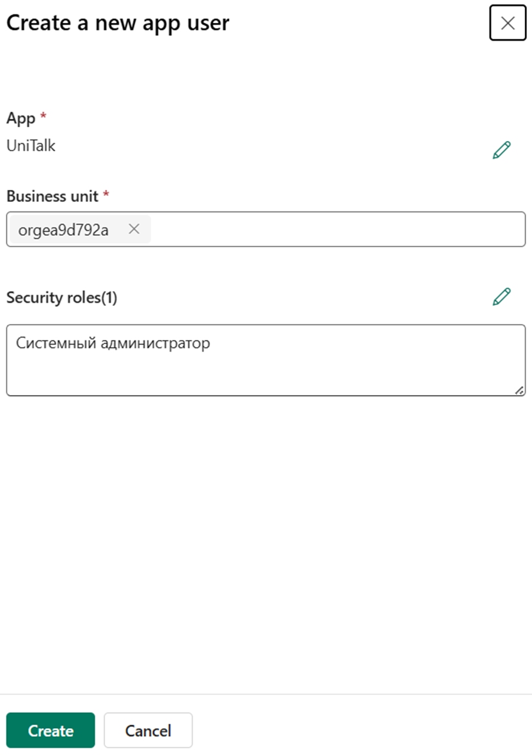Close the Create a new app user panel
The width and height of the screenshot is (532, 756).
pos(508,23)
